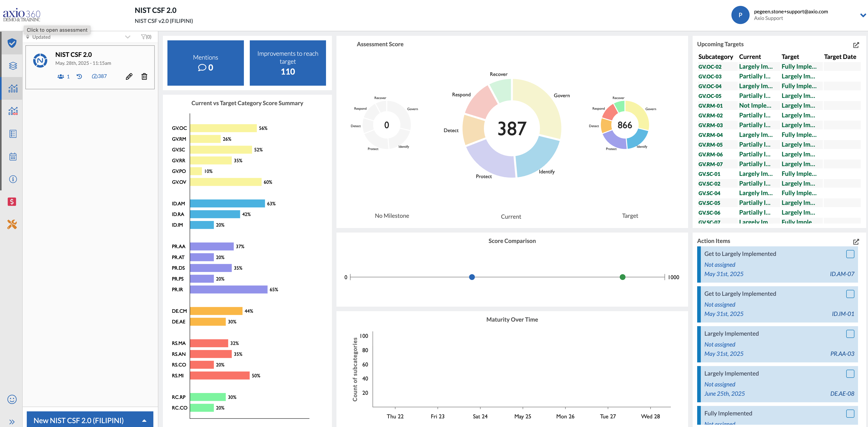Open the info circle sidebar icon

pyautogui.click(x=13, y=179)
